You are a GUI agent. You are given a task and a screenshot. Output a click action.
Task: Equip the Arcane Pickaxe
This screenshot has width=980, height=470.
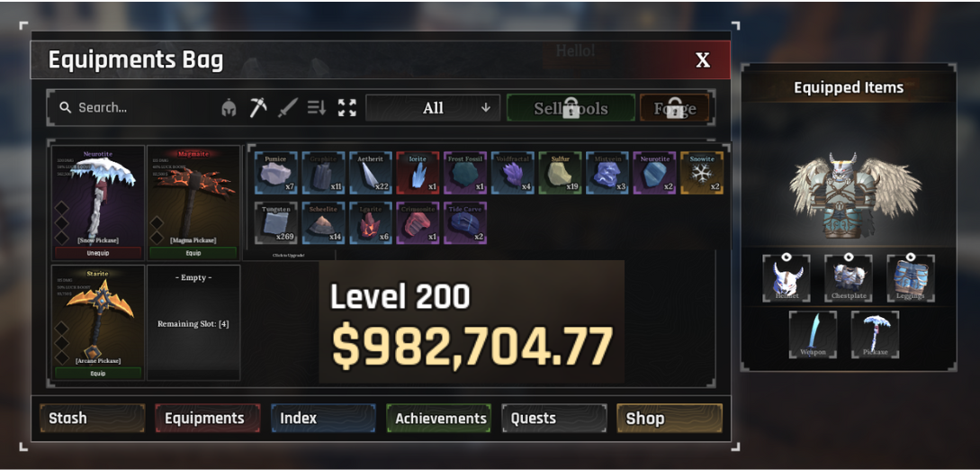coord(99,373)
